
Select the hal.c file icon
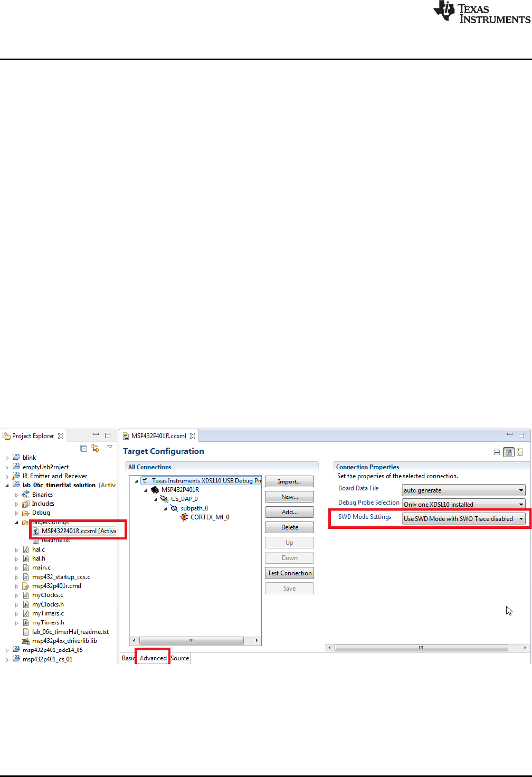point(25,549)
